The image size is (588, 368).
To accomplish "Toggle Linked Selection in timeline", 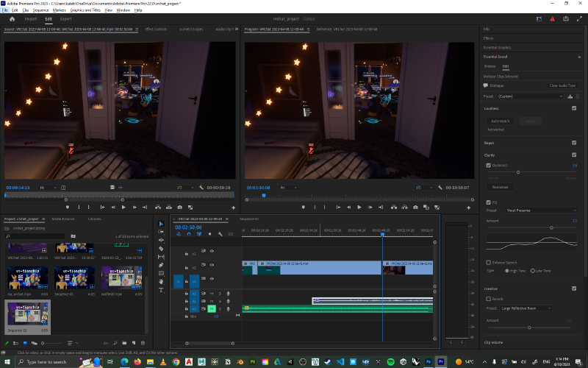I will (199, 234).
